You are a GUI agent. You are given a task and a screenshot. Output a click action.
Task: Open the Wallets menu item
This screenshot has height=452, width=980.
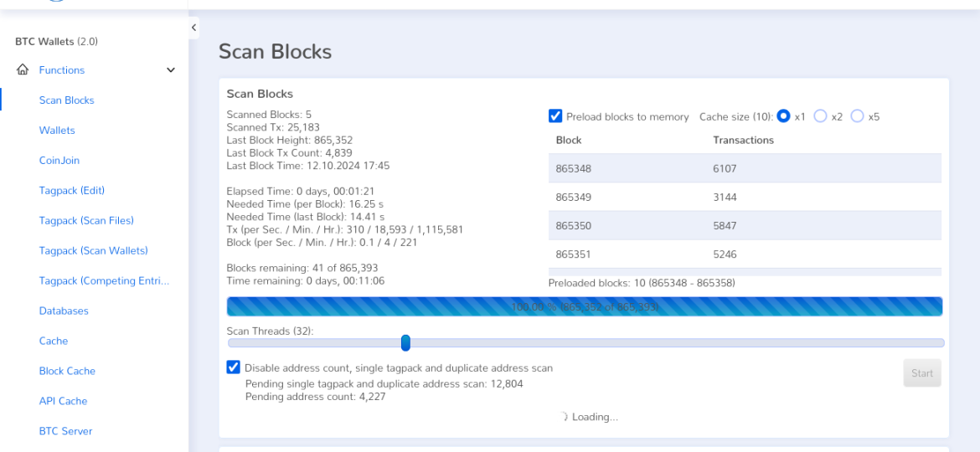(x=57, y=131)
